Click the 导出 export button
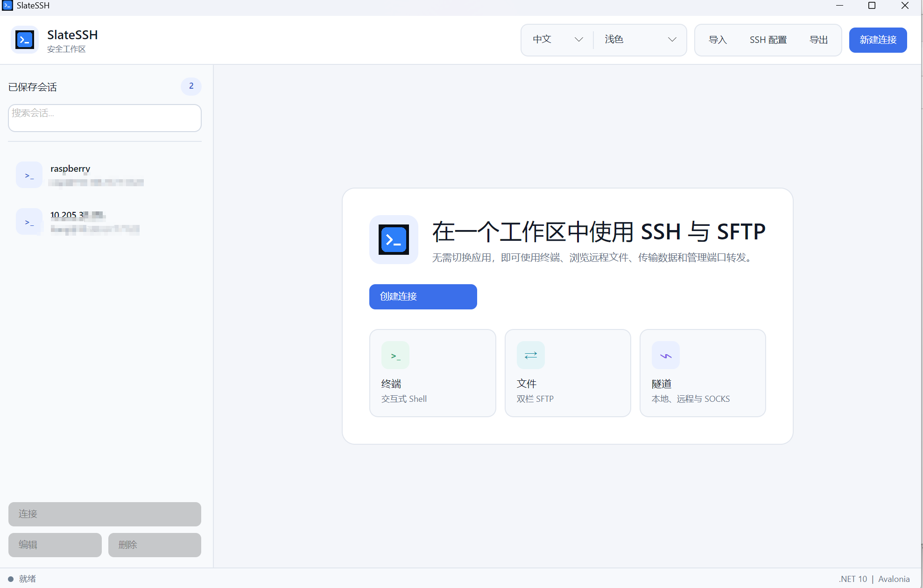Image resolution: width=923 pixels, height=588 pixels. click(818, 40)
